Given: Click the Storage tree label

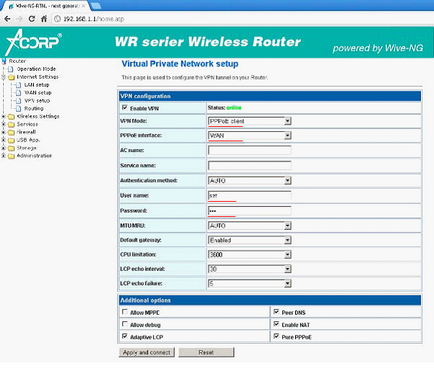Looking at the screenshot, I should [x=27, y=148].
